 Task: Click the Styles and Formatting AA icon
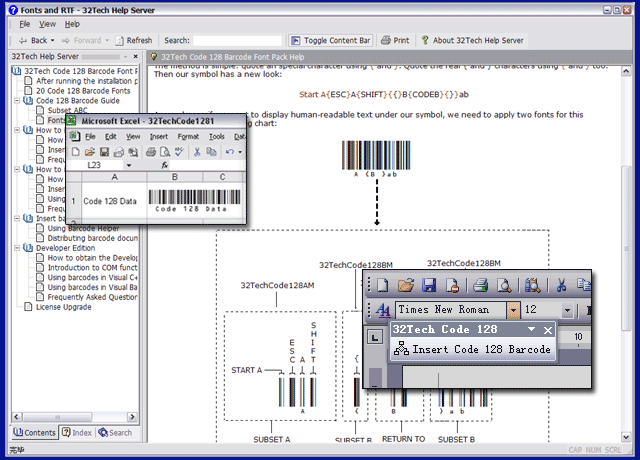click(382, 310)
